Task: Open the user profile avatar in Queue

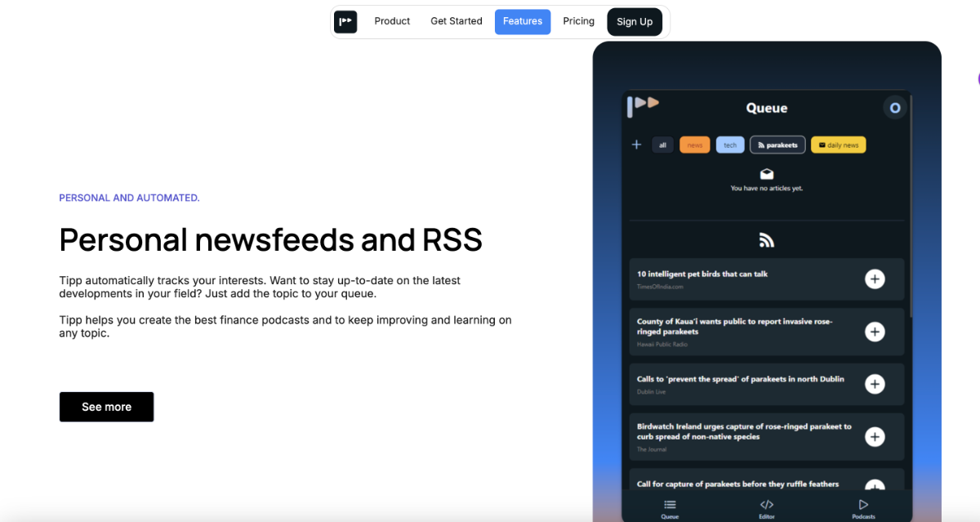Action: click(895, 108)
